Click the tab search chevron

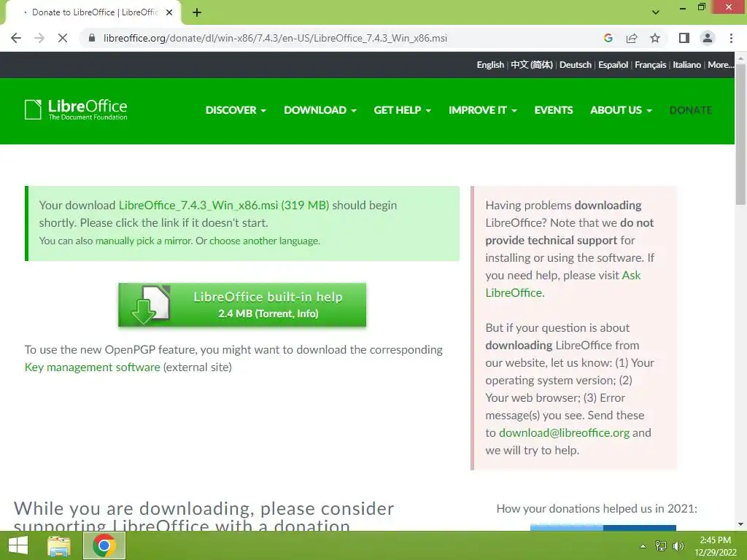click(656, 12)
